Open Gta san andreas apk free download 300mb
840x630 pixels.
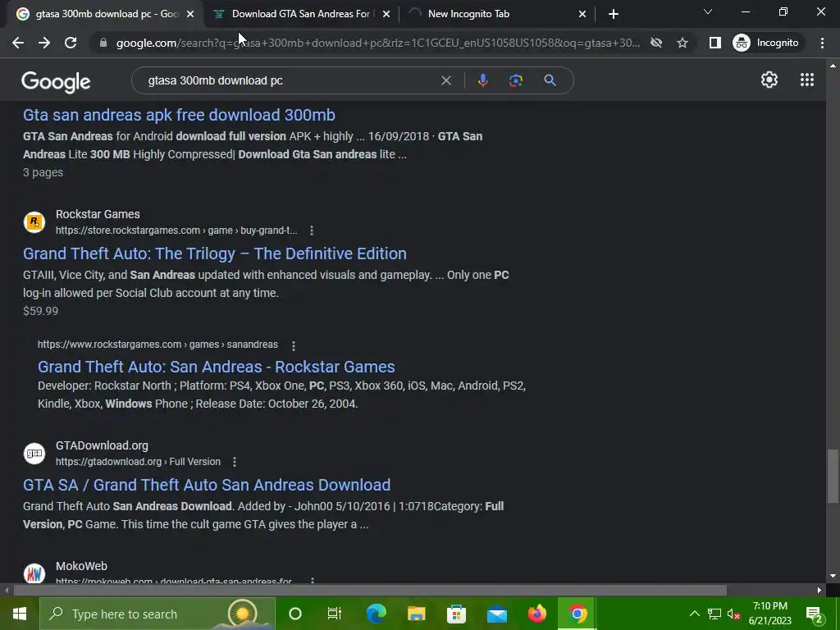[179, 115]
